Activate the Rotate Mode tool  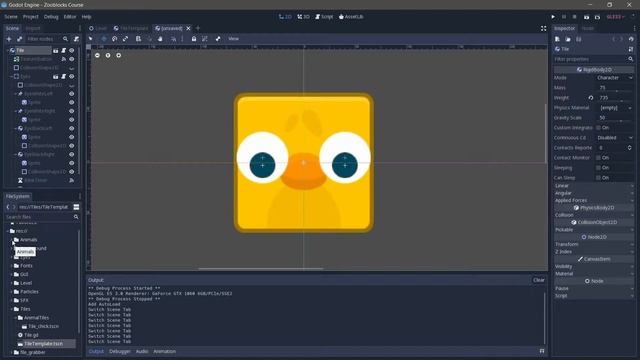(x=115, y=39)
